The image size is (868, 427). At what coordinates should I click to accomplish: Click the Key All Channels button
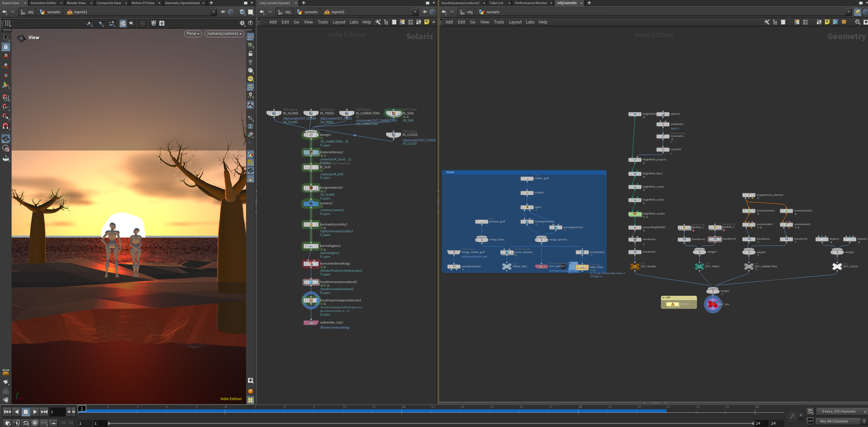834,422
